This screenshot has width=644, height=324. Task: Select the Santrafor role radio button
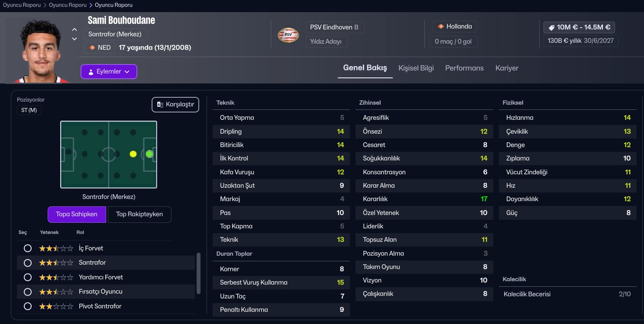28,263
